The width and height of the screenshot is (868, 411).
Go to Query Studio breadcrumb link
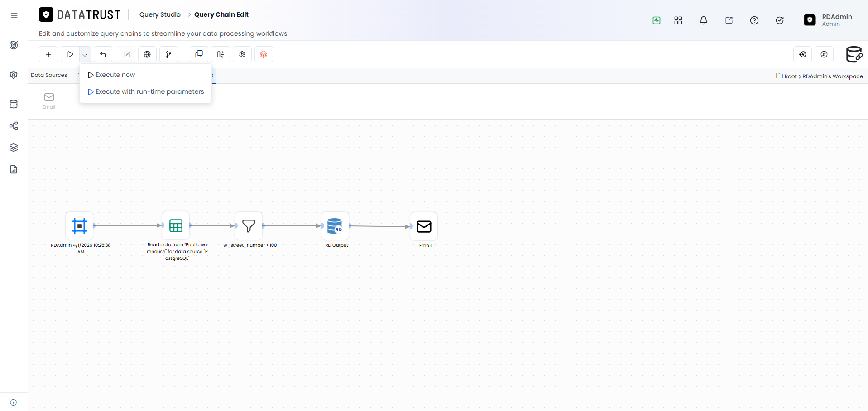pos(160,14)
